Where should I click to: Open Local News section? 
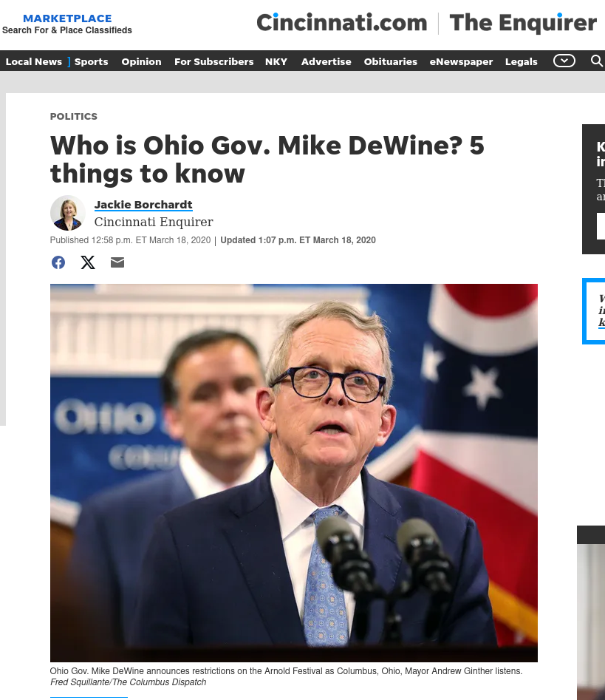pos(34,61)
